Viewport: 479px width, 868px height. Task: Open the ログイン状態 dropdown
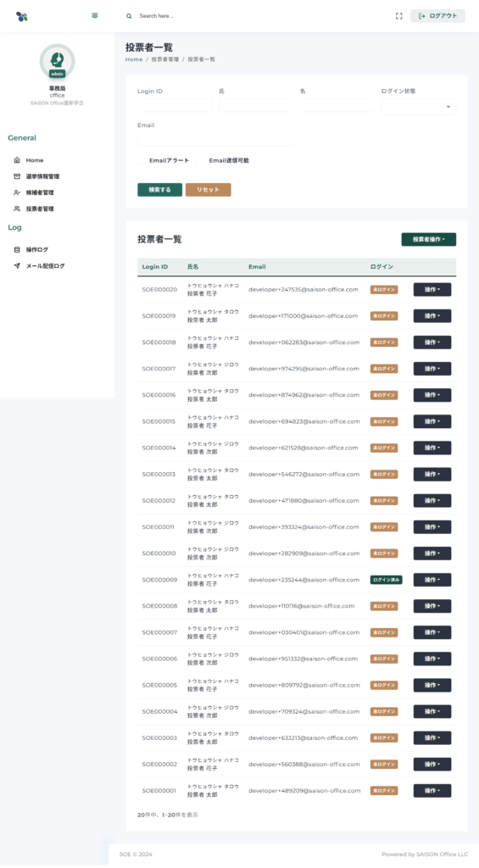(419, 106)
